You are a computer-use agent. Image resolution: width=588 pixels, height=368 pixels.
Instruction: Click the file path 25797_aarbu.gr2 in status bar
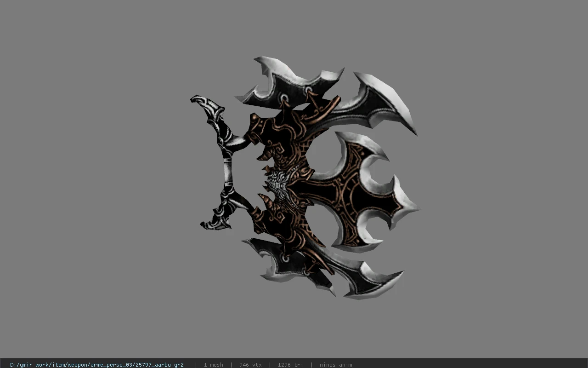(97, 365)
